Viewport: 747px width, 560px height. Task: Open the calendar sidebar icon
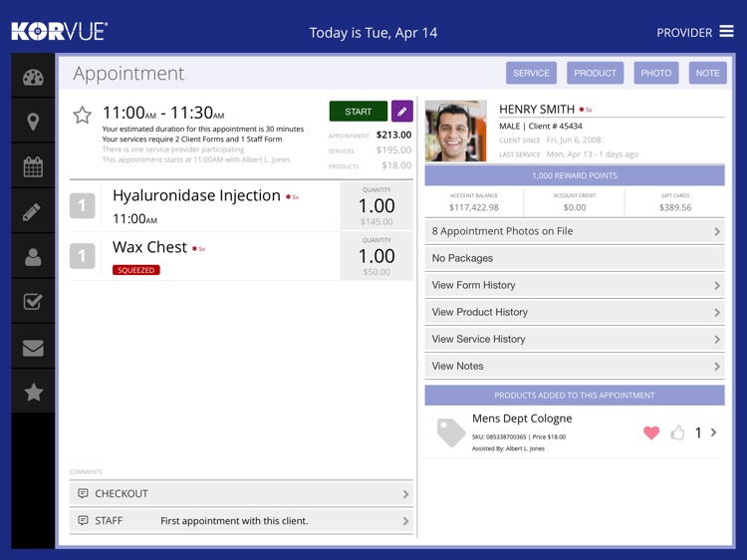pyautogui.click(x=33, y=166)
